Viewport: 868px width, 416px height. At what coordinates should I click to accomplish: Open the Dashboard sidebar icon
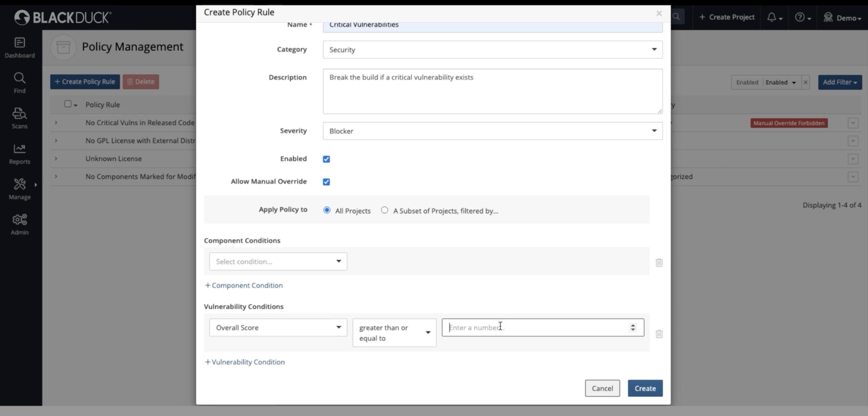(x=19, y=47)
